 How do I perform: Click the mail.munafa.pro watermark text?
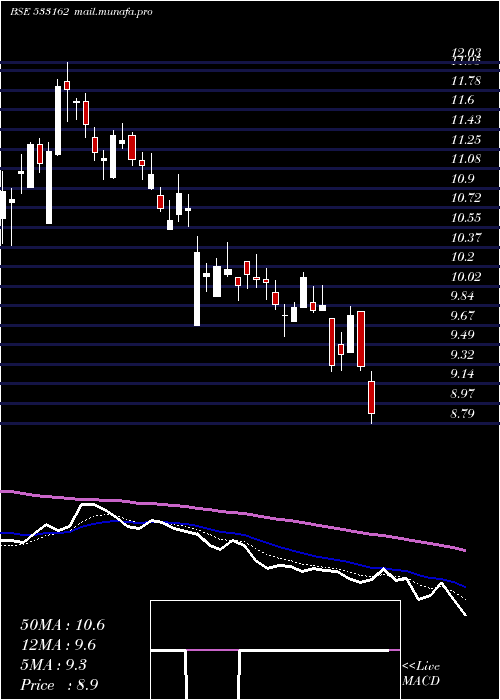(x=113, y=12)
